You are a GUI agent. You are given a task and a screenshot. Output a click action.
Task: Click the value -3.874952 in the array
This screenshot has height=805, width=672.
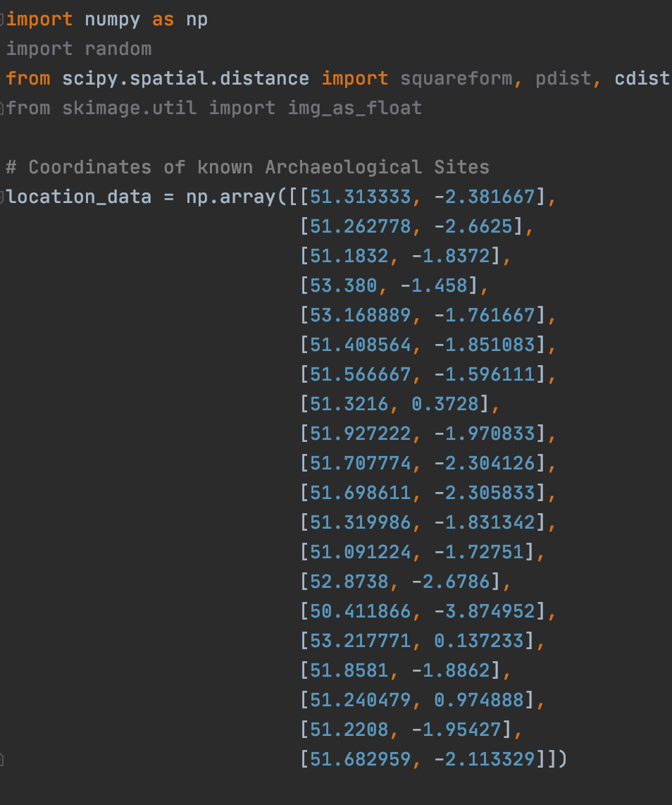(x=485, y=611)
